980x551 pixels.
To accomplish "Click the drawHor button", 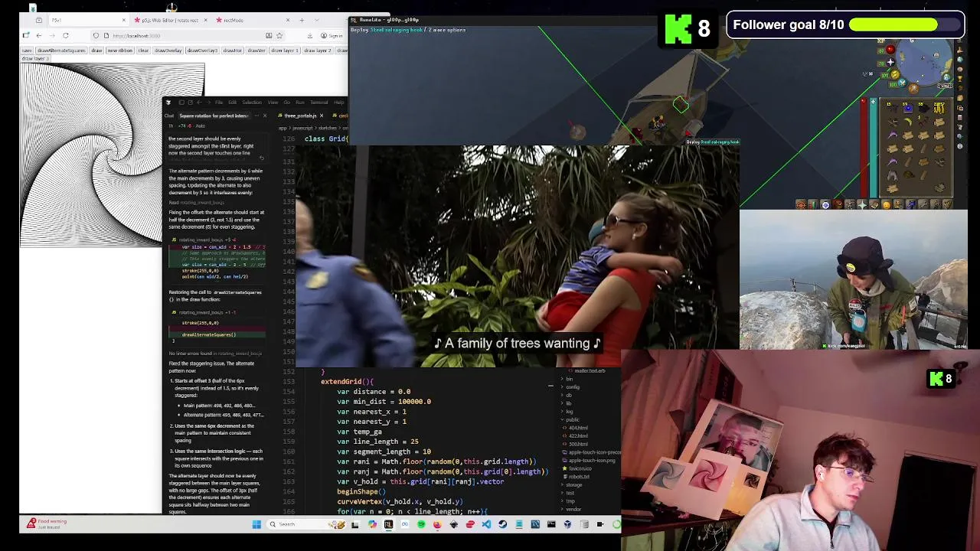I will (233, 51).
